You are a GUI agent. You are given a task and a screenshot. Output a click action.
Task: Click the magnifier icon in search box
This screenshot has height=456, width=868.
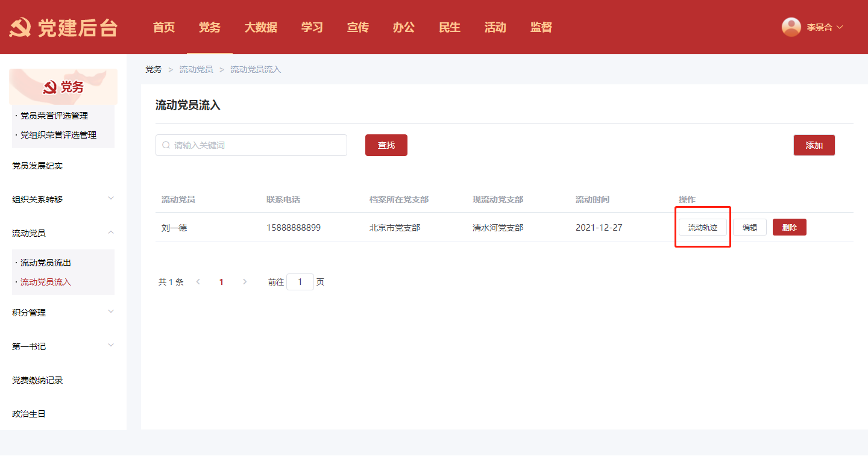166,145
